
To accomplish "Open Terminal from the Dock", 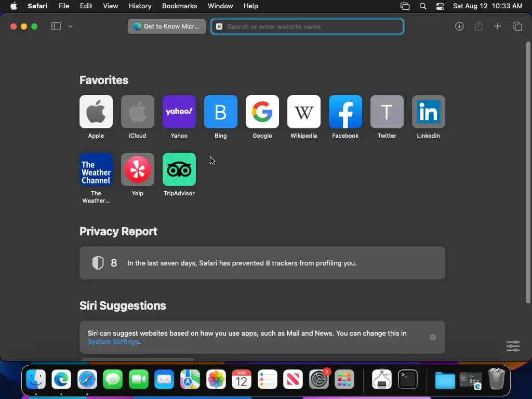I will point(407,379).
